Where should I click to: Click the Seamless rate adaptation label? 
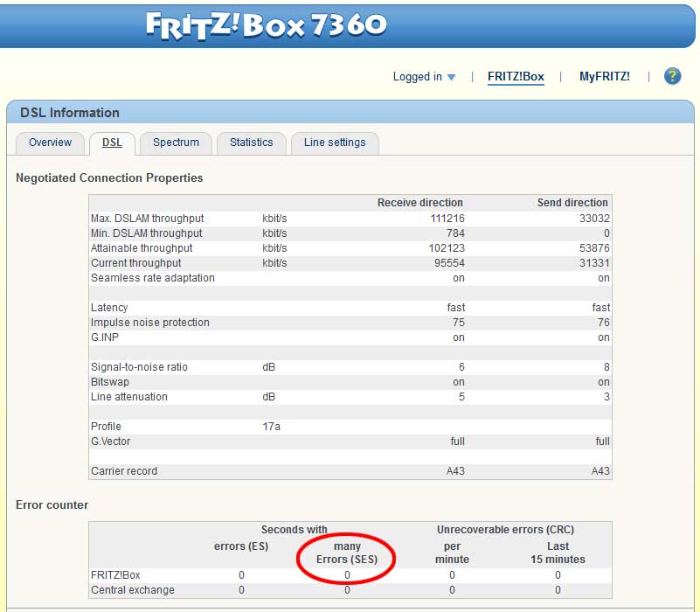tap(153, 278)
